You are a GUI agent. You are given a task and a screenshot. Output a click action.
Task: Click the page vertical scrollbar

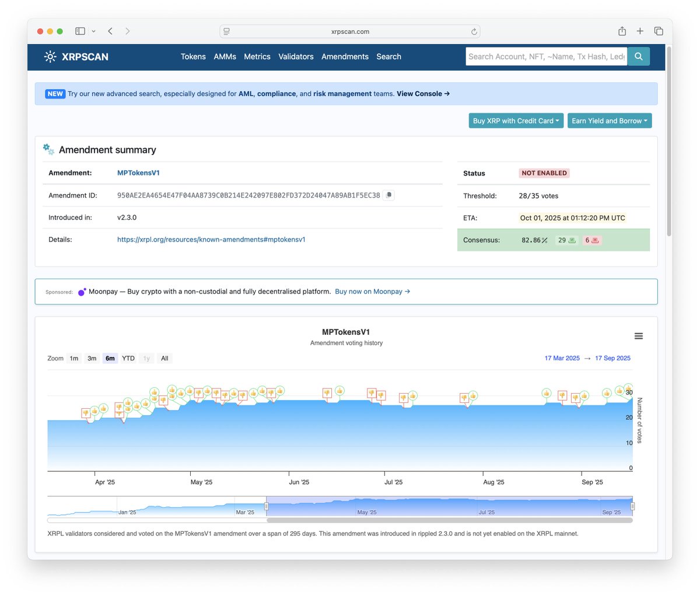click(669, 142)
